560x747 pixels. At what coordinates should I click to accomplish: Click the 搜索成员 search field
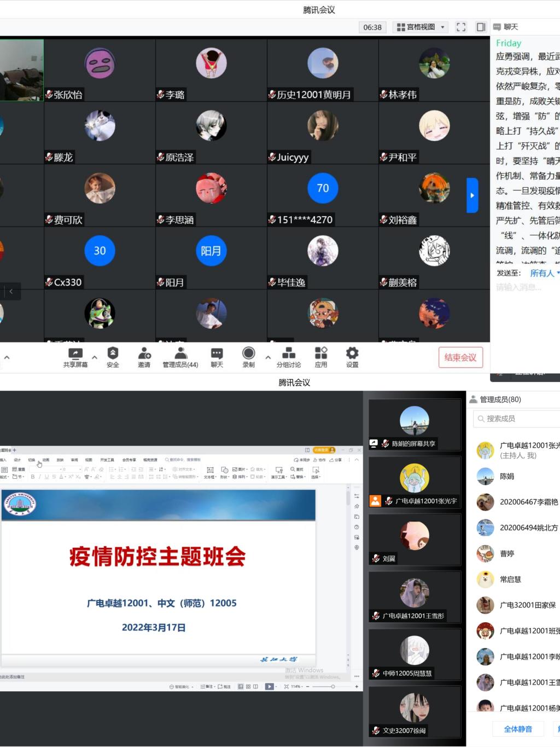517,419
